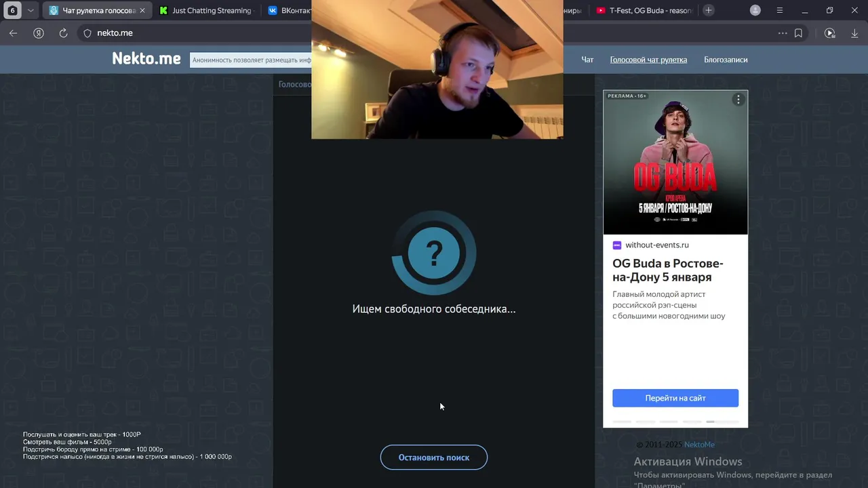
Task: Open the browser profile avatar
Action: pos(755,10)
